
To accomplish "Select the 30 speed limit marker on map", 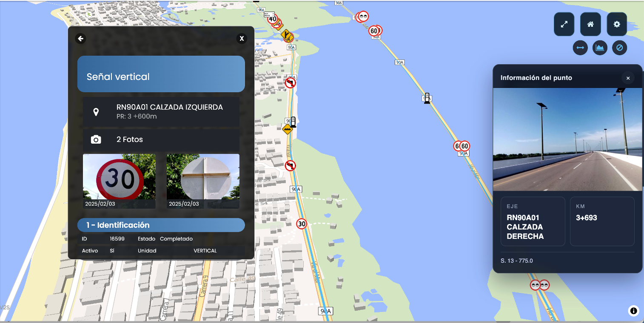I will (x=302, y=224).
